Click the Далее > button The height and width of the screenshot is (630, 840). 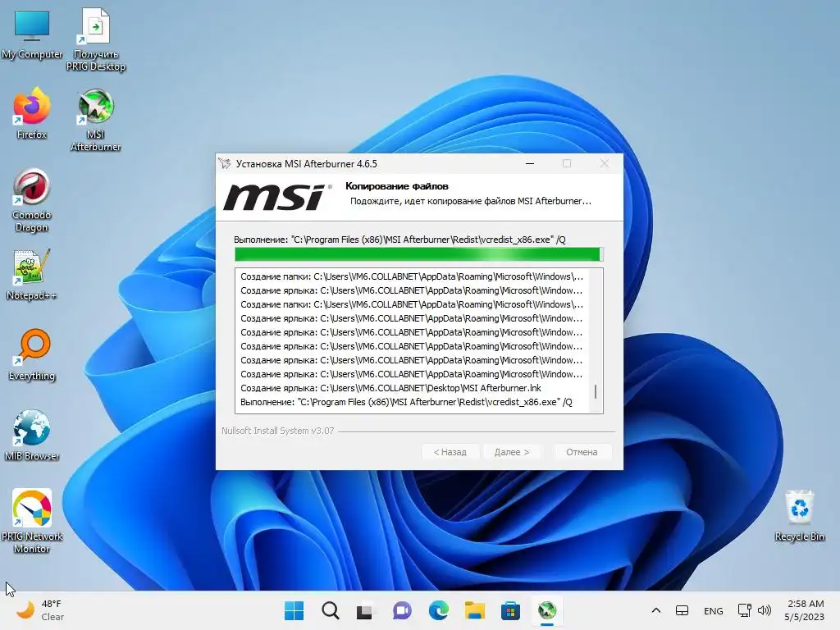(512, 452)
